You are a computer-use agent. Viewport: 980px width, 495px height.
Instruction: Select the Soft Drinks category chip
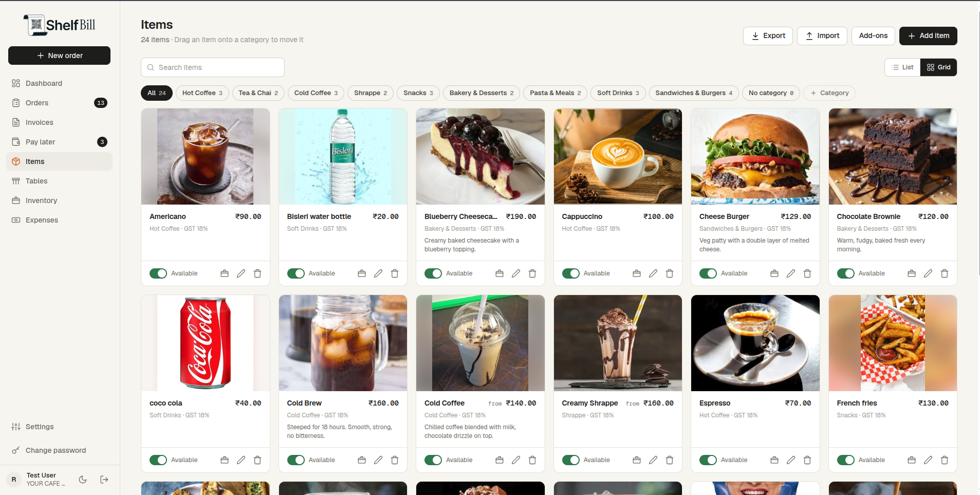click(618, 93)
